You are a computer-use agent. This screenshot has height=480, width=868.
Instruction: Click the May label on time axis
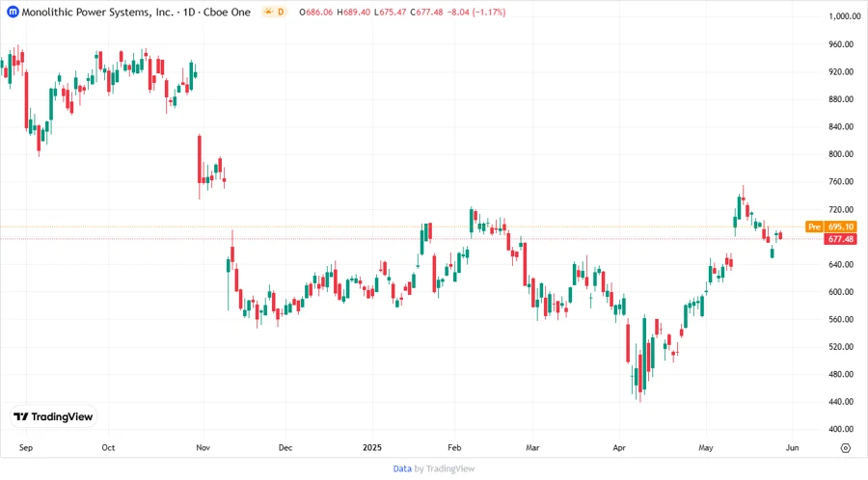[706, 447]
